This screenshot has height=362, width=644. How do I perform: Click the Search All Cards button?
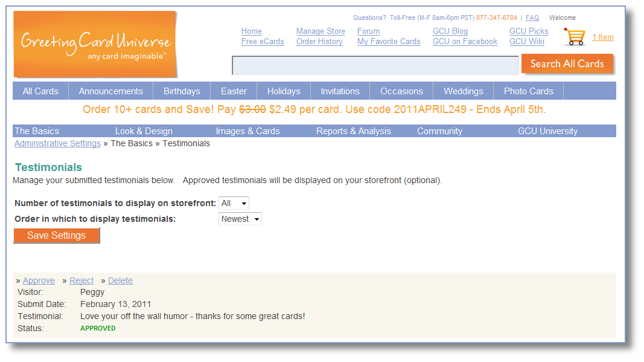pyautogui.click(x=567, y=64)
